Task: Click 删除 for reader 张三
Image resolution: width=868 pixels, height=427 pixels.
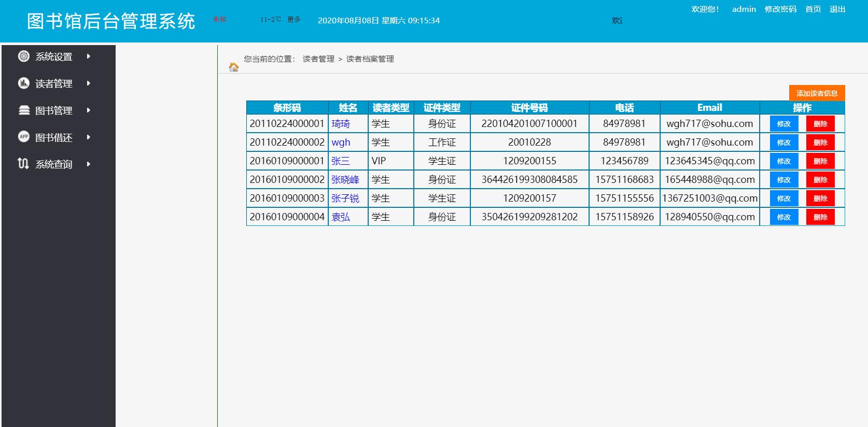Action: pyautogui.click(x=820, y=161)
